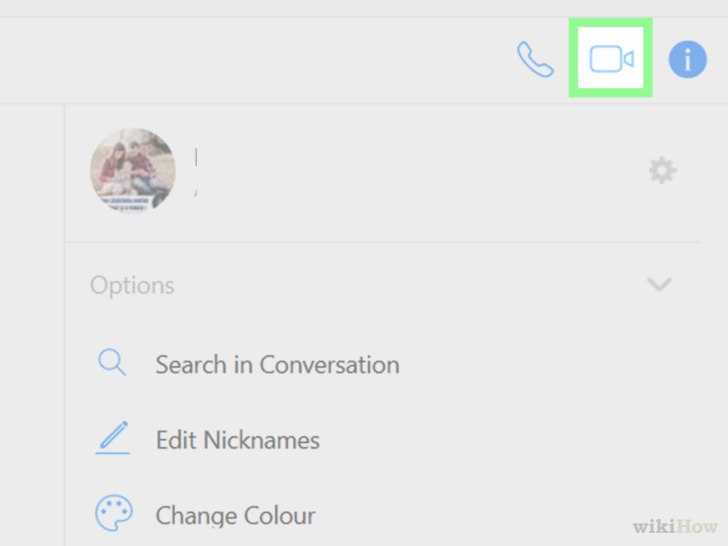Click the empty header bar left of phone icon
Screen dimensions: 728x546
[255, 60]
